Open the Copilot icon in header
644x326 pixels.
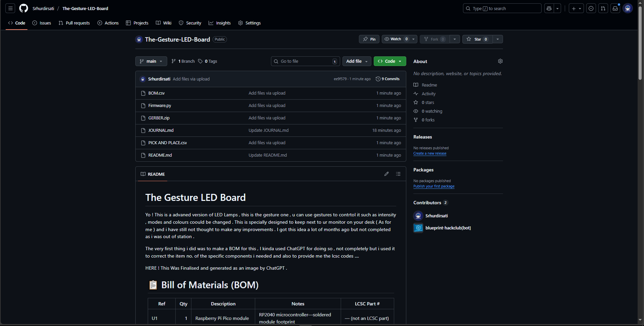[549, 8]
